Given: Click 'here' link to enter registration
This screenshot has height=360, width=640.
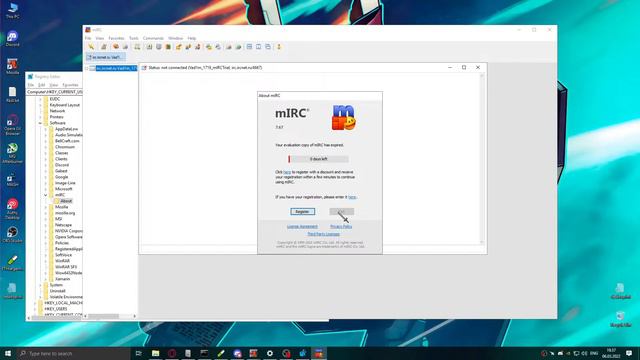Looking at the screenshot, I should click(352, 197).
